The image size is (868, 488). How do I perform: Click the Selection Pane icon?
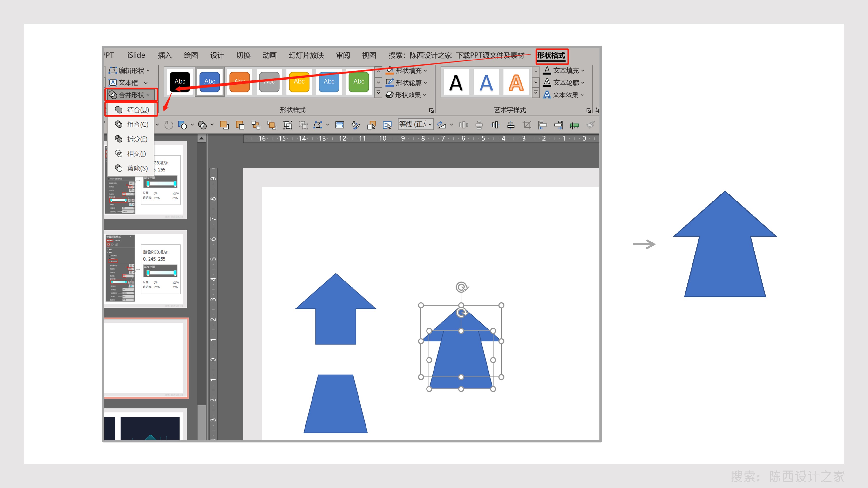coord(387,125)
